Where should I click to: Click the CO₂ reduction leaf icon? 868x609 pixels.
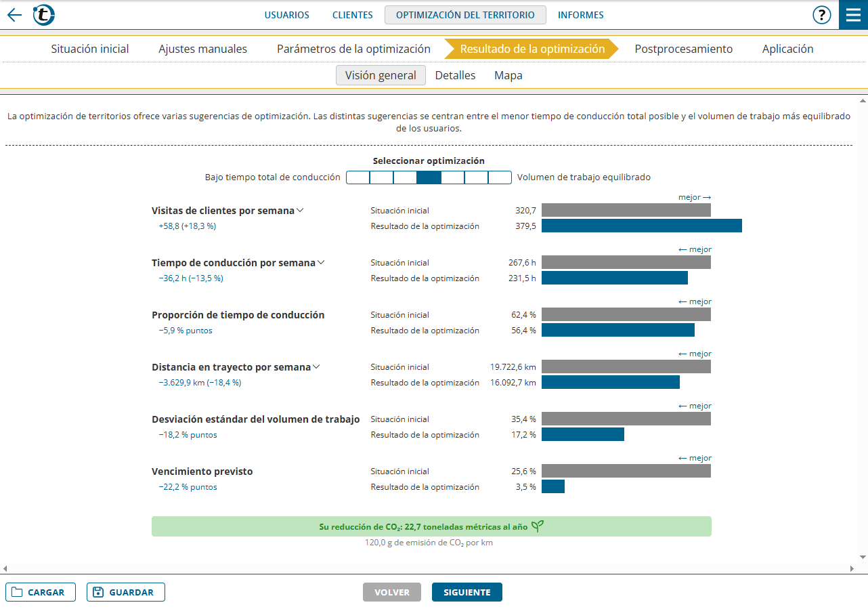pos(537,526)
